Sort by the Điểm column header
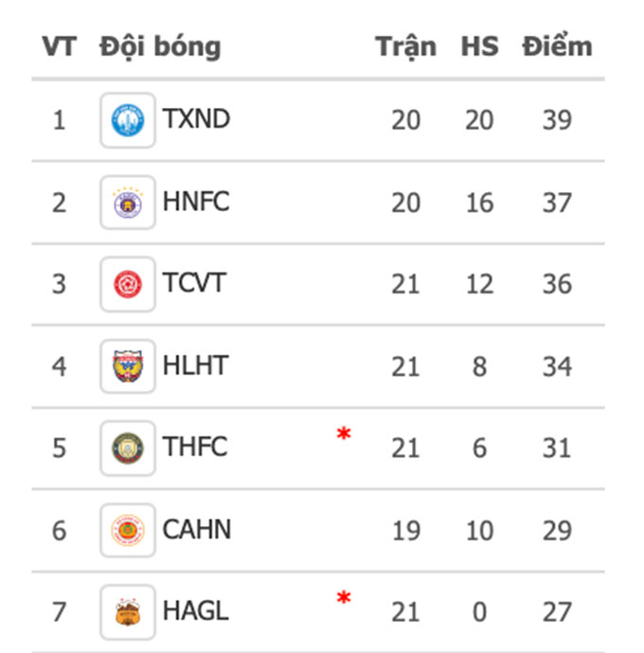644x653 pixels. tap(557, 45)
